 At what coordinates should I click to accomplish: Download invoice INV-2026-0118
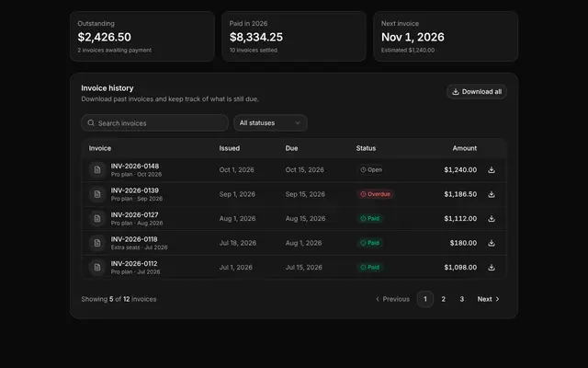492,243
